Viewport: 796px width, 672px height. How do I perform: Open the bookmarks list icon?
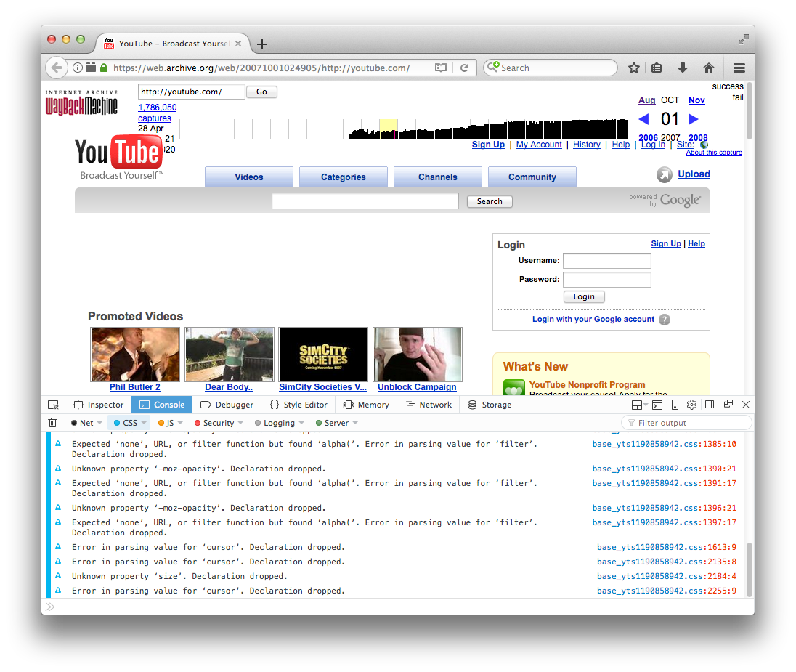point(657,68)
